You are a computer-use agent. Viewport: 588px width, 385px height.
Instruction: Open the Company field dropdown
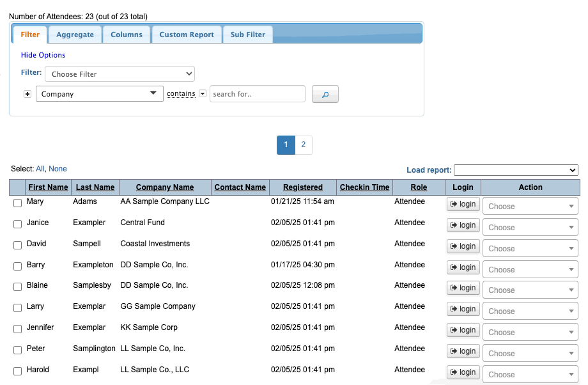point(99,94)
